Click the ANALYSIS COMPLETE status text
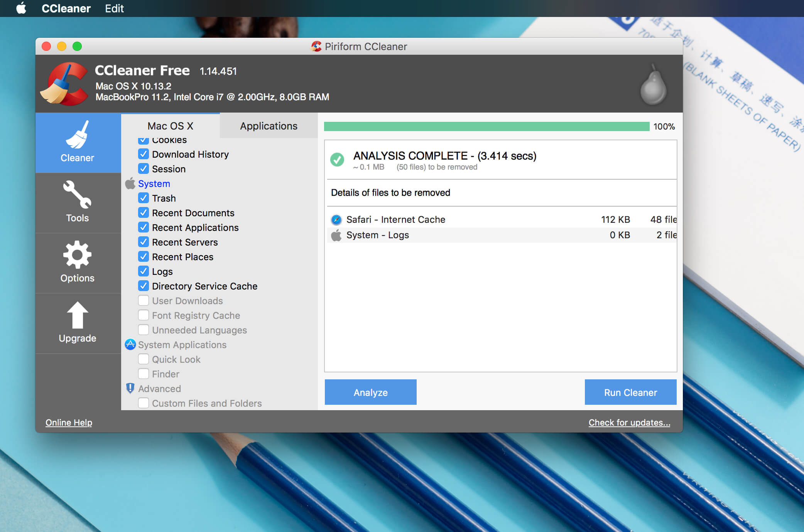804x532 pixels. (x=445, y=156)
